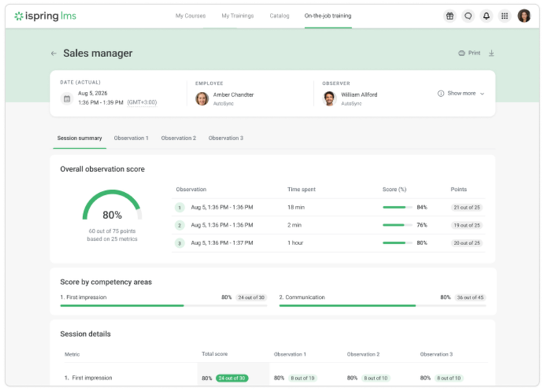Click First impression competency progress bar
Viewport: 544px width, 392px height.
[163, 305]
